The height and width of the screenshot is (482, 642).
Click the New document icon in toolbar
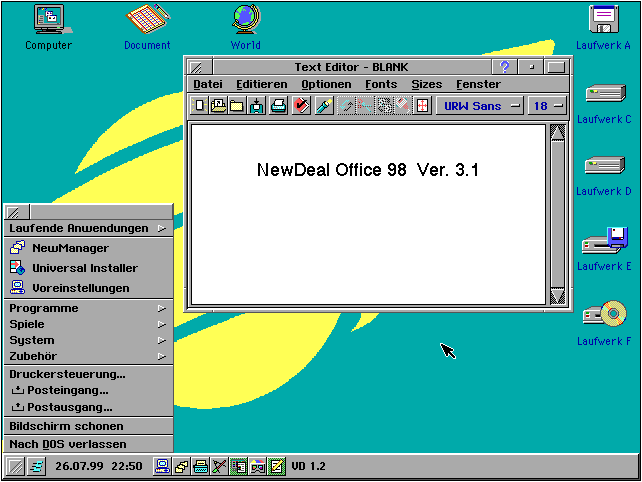[199, 106]
